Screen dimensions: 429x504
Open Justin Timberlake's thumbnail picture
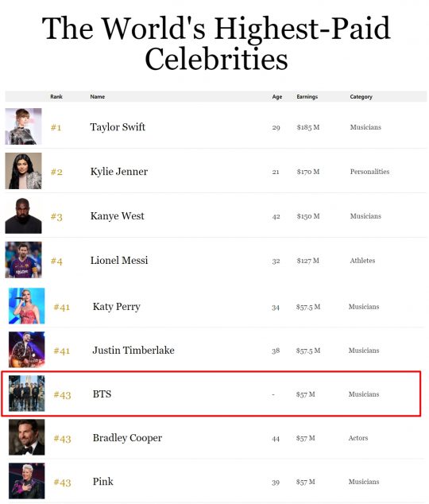27,350
